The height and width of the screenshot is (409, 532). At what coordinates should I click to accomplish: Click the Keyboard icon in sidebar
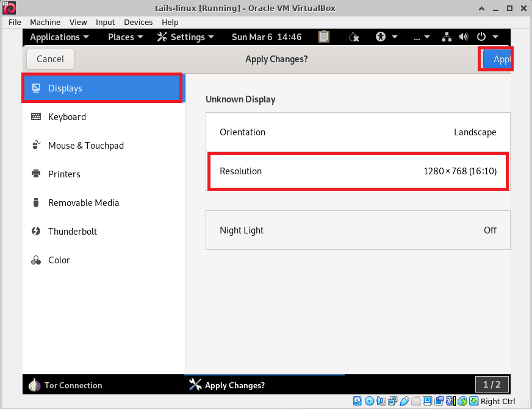[x=36, y=116]
